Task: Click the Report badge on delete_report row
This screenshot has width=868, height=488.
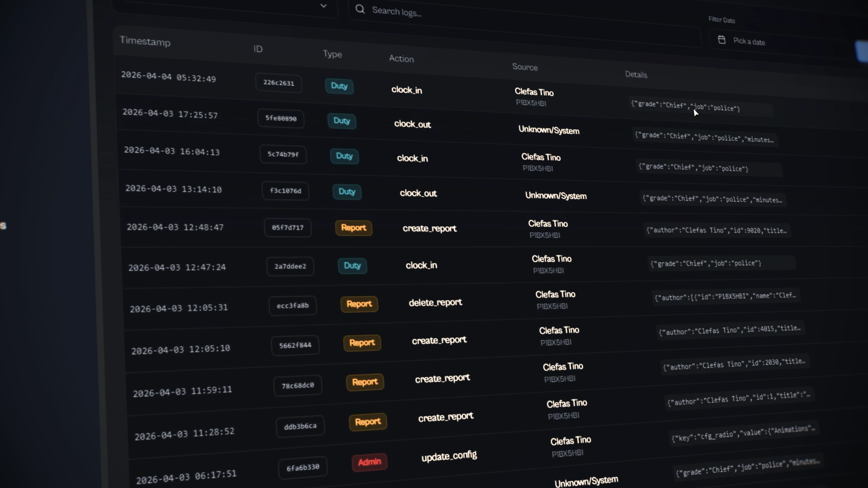Action: (359, 304)
